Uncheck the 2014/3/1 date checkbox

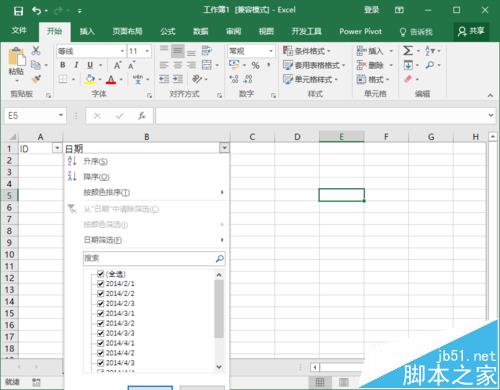click(x=100, y=313)
